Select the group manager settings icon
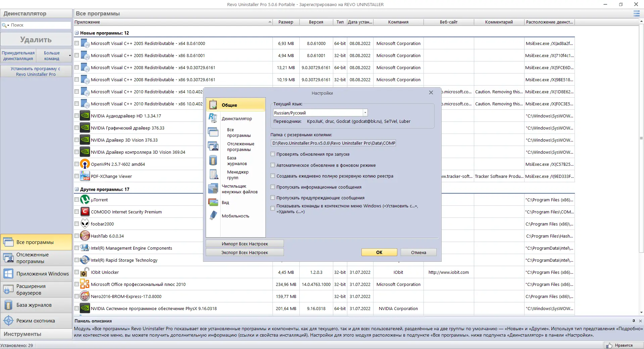The image size is (644, 349). coord(213,174)
